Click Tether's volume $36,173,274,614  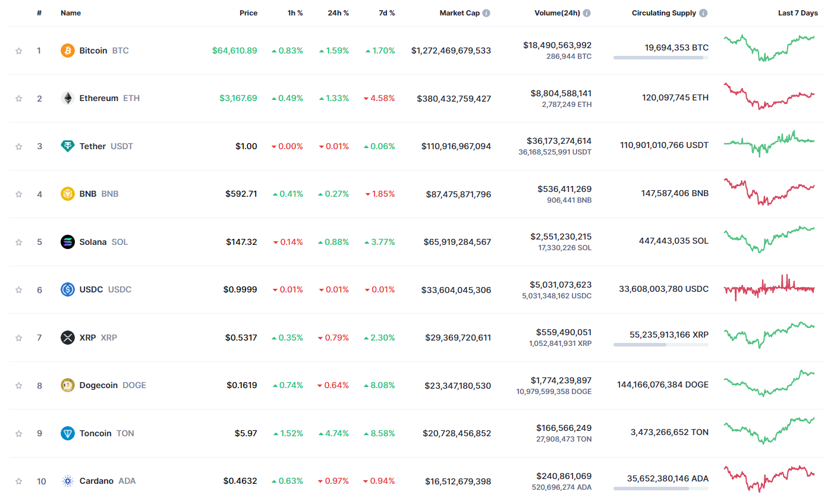tap(559, 141)
